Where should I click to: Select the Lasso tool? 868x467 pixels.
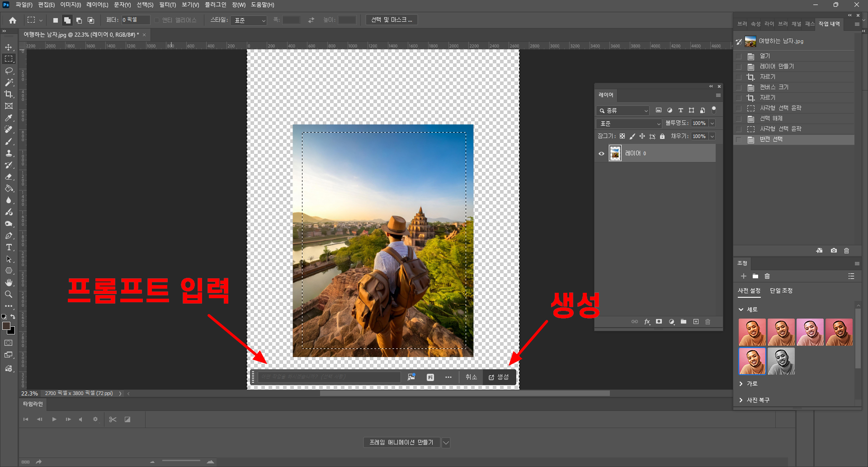9,71
